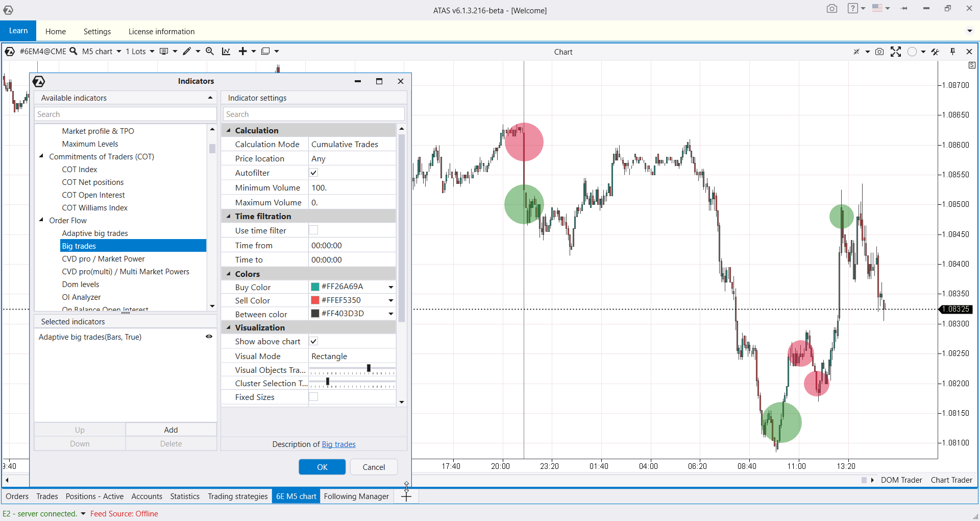
Task: Enable the Use time filter option
Action: (314, 230)
